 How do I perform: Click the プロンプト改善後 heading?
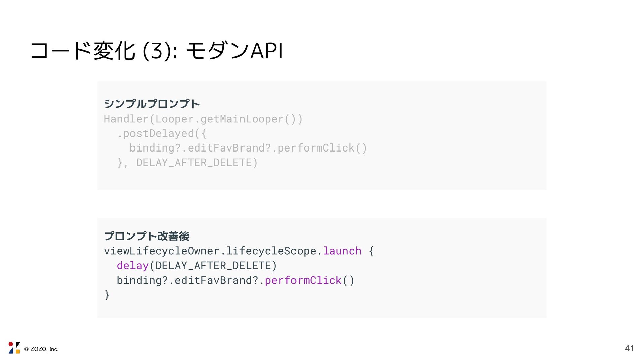147,236
